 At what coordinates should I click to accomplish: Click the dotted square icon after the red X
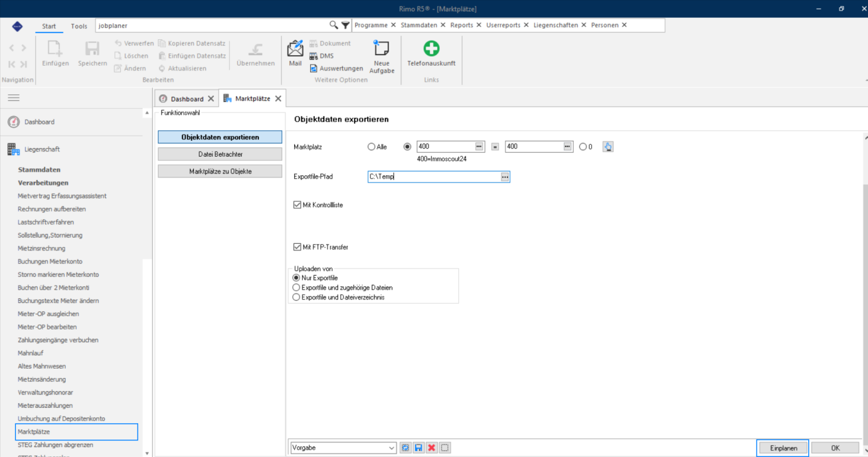tap(445, 448)
